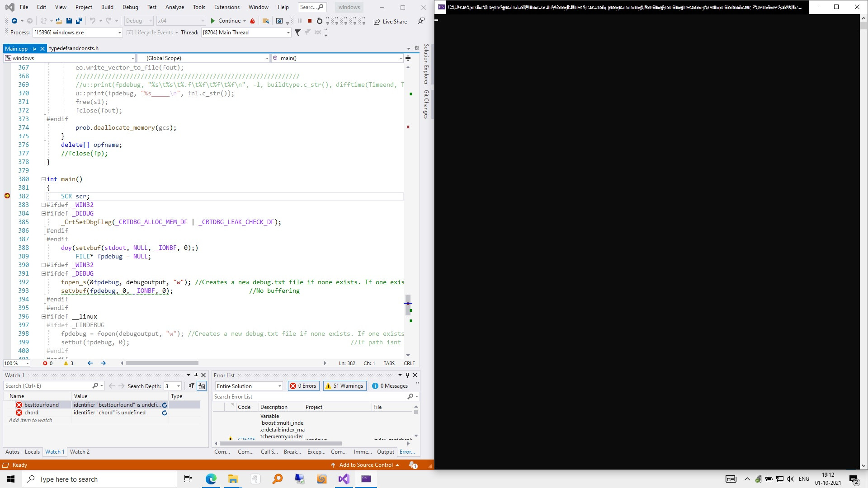This screenshot has width=868, height=488.
Task: Close the Main.cpp tab
Action: [x=42, y=48]
